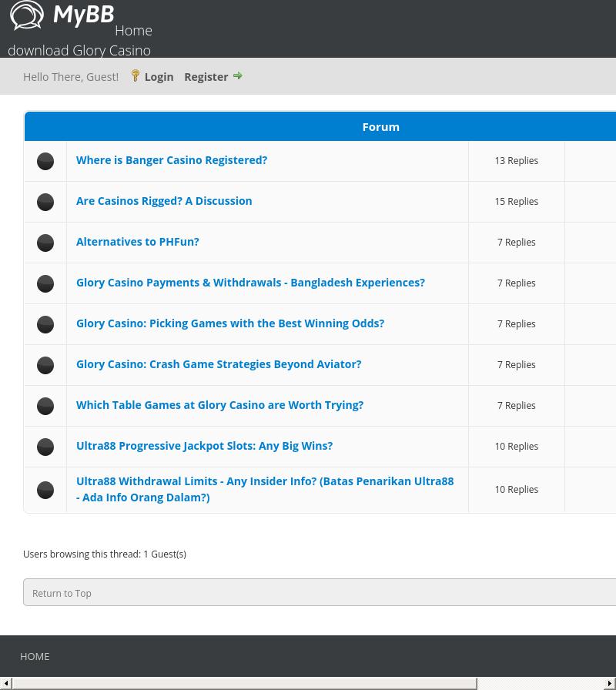Open Ultra88 Withdrawal Limits Insider Info thread
616x690 pixels.
[265, 489]
